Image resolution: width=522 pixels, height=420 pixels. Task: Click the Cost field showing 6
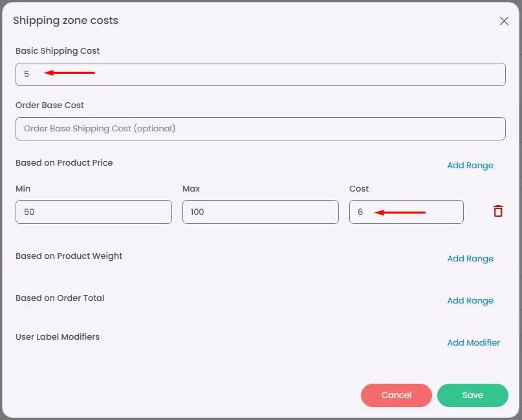click(406, 212)
